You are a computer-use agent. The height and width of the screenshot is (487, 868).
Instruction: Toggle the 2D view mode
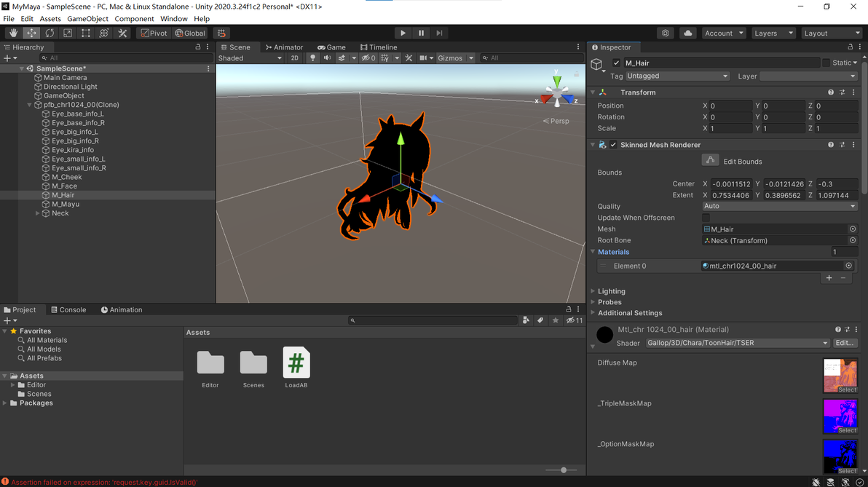click(294, 58)
